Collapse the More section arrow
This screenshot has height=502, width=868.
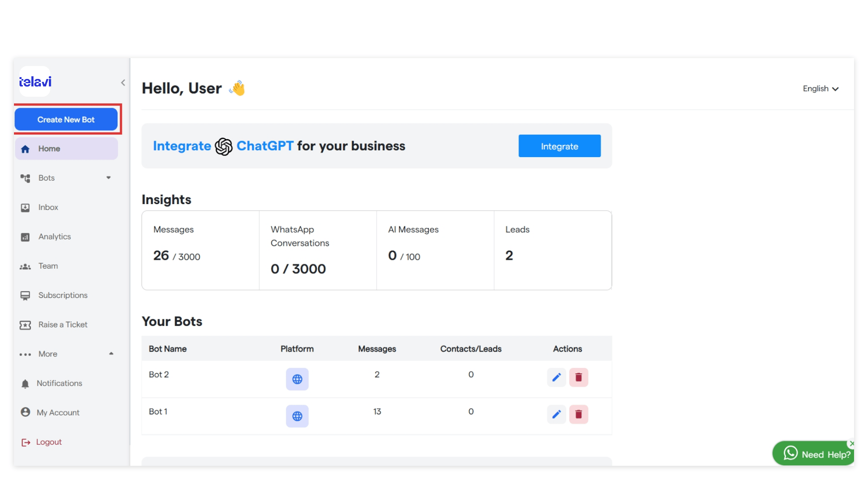click(x=111, y=354)
